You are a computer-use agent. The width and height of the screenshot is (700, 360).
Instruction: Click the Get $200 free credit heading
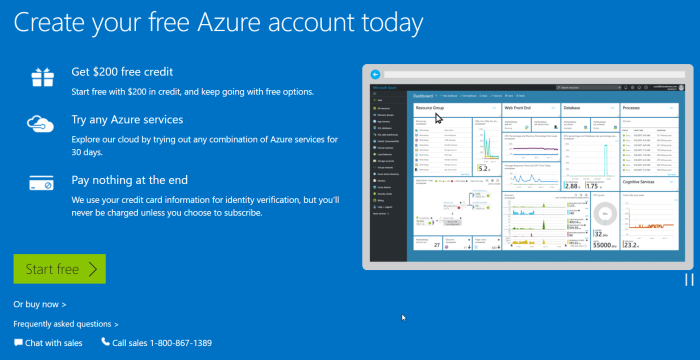[122, 72]
